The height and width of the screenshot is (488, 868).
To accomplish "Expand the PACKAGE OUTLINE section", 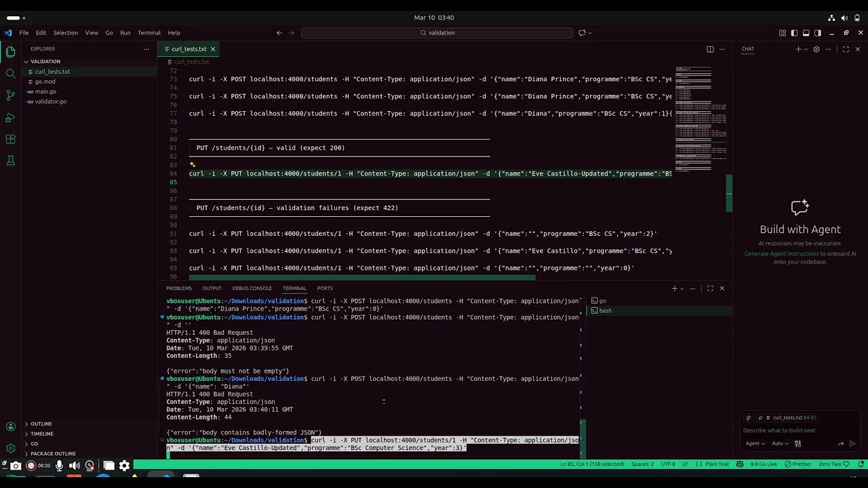I will (53, 453).
